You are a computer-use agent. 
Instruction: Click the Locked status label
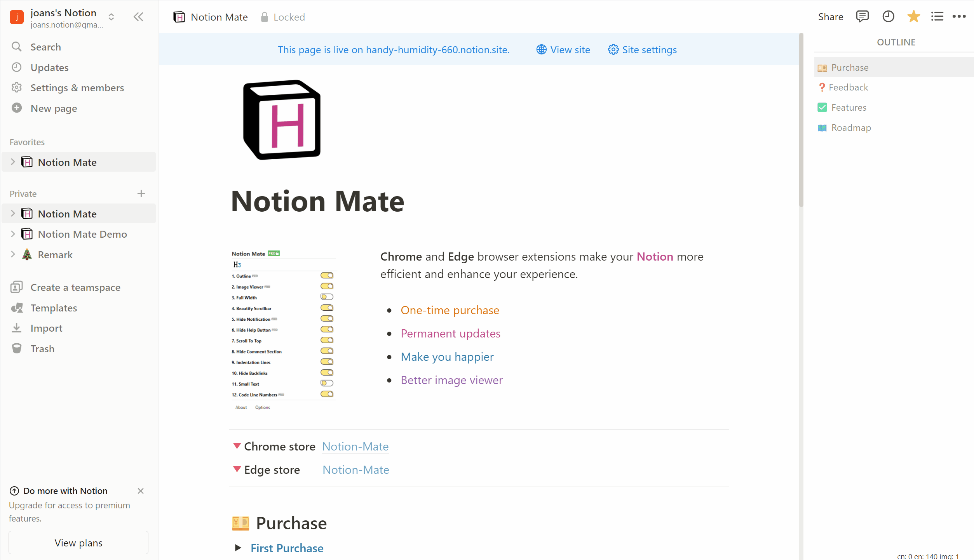[289, 17]
